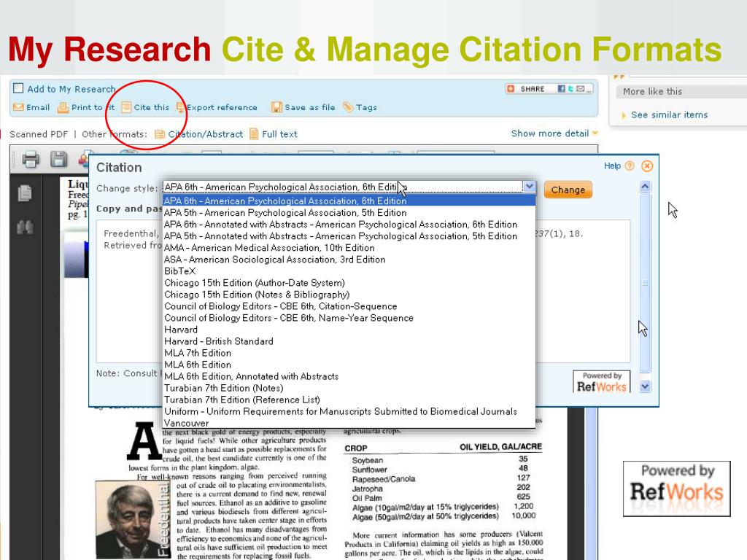Select Chicago 15th Edition (Notes & Bibliography)
Screen dimensions: 747x560
tap(349, 295)
